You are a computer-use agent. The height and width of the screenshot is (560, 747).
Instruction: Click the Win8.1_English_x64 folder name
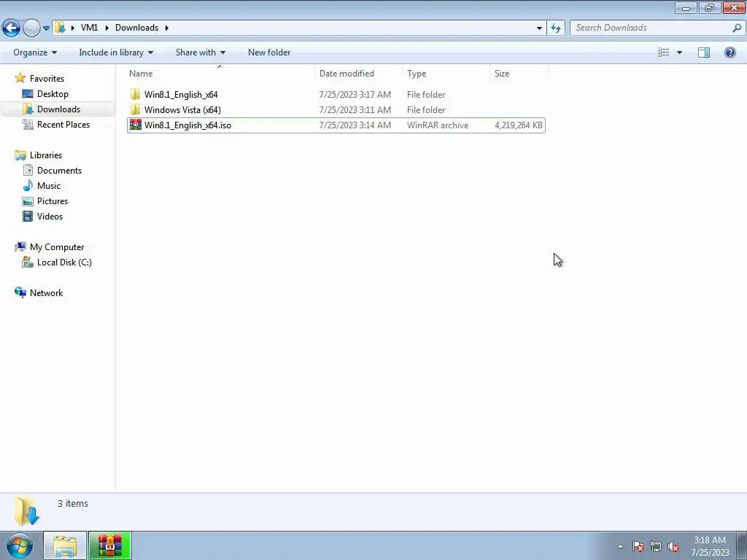click(181, 94)
